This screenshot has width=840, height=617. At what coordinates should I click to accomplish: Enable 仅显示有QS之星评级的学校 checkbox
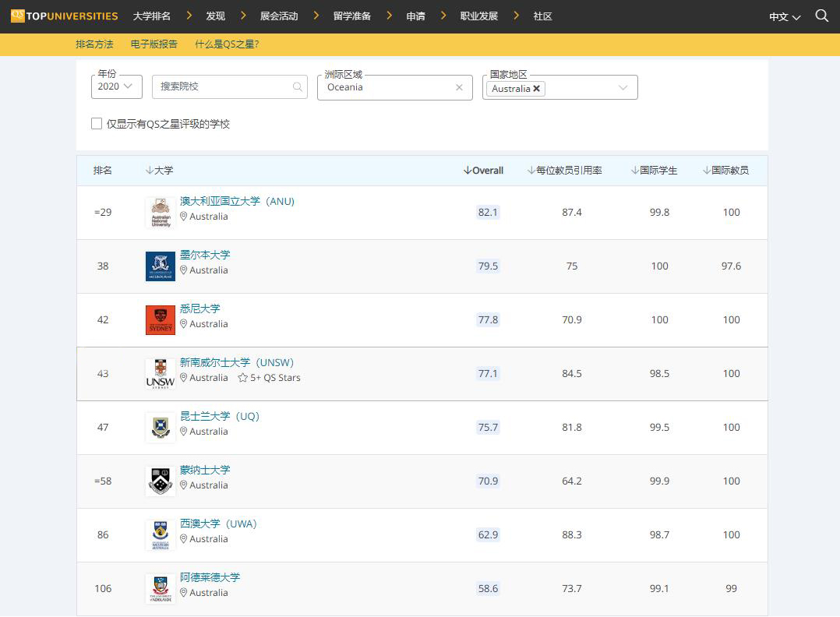(x=97, y=123)
